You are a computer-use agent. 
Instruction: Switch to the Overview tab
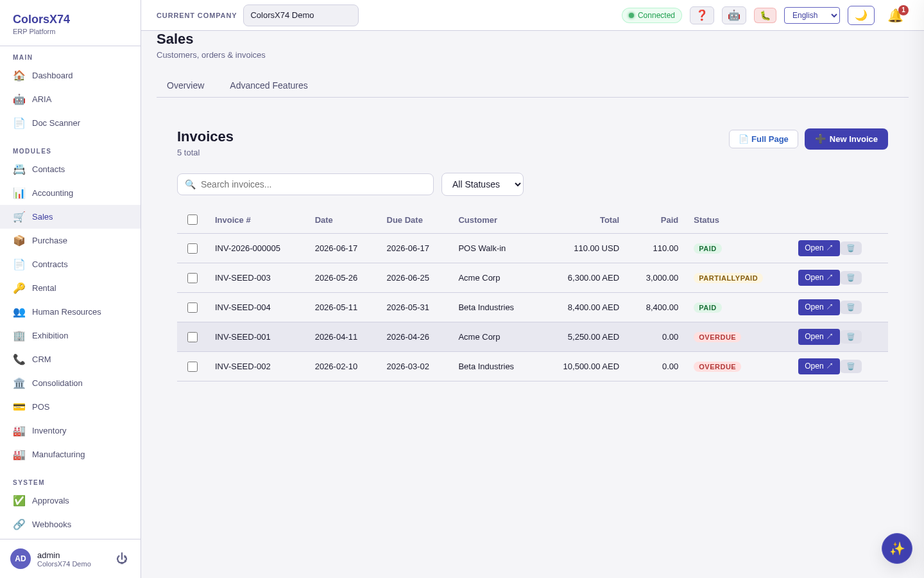coord(185,85)
